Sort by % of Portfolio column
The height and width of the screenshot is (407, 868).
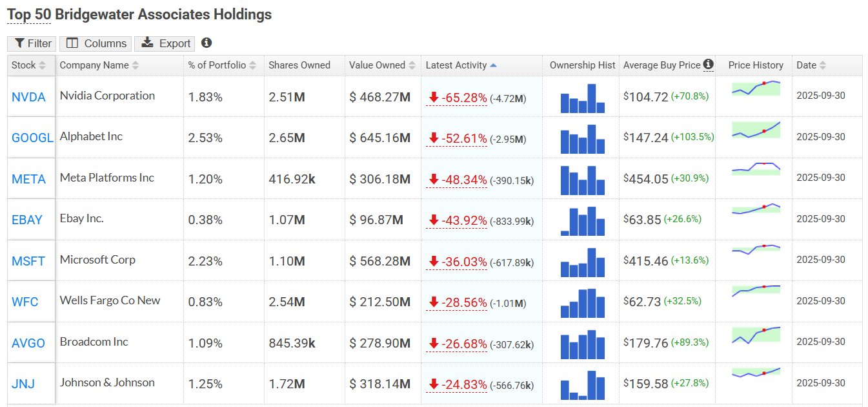tap(221, 65)
